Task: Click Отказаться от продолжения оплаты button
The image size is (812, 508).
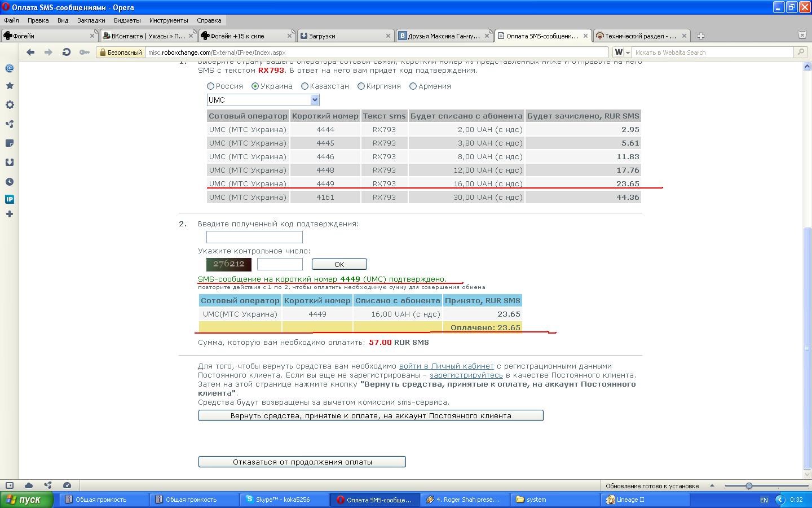Action: click(x=302, y=462)
